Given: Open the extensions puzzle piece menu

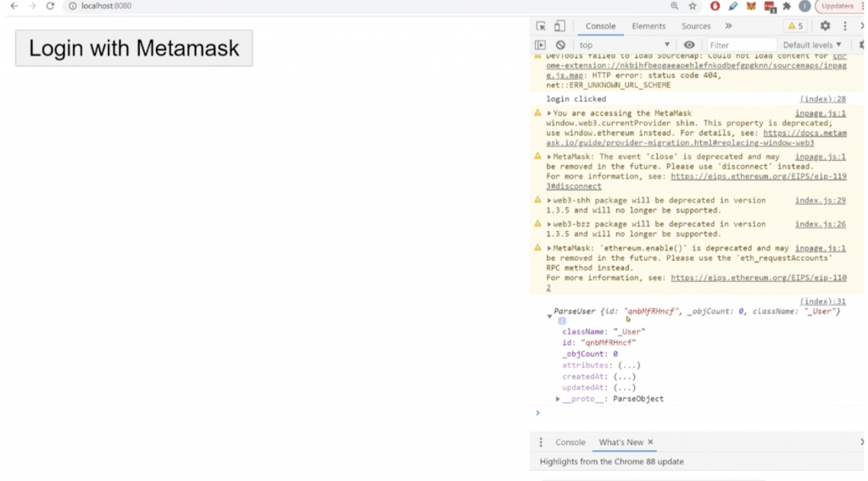Looking at the screenshot, I should 787,6.
